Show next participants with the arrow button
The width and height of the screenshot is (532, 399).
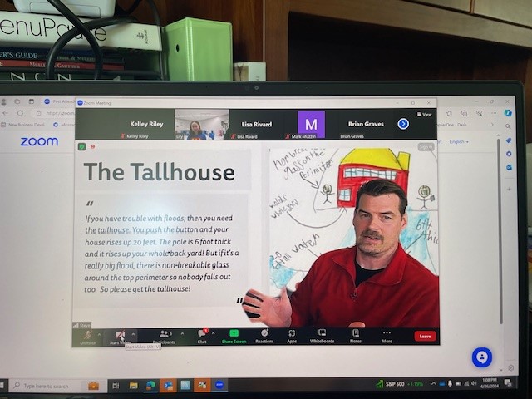[403, 124]
